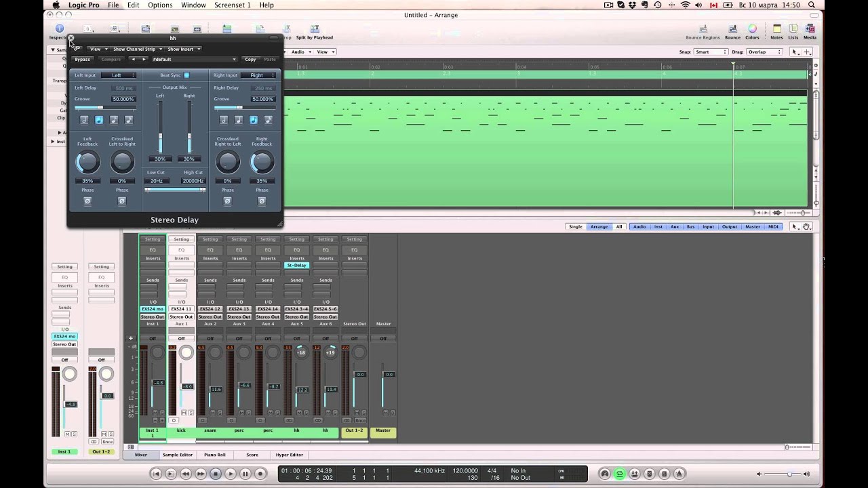Click the Low Cut 20Hz field
This screenshot has width=868, height=488.
(157, 181)
